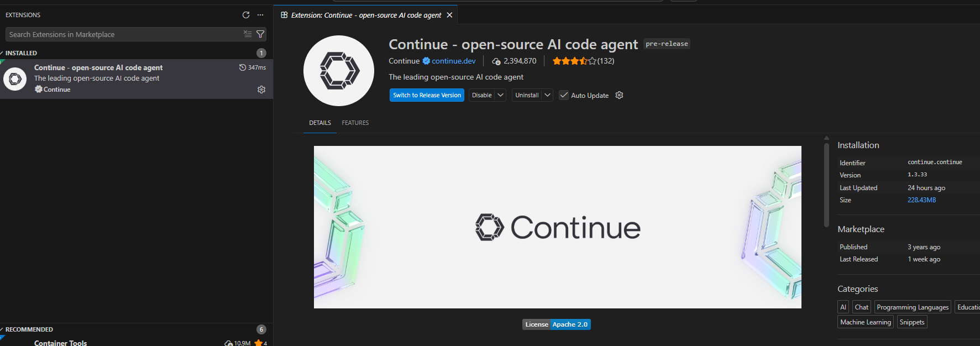Click verified publisher badge beside continue.dev
The image size is (980, 346).
click(x=426, y=61)
